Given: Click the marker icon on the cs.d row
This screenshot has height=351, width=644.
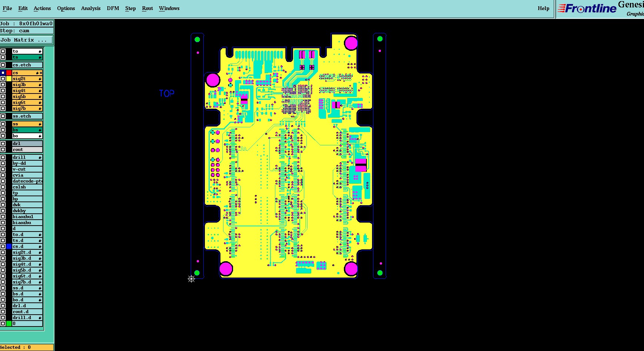Looking at the screenshot, I should click(40, 247).
